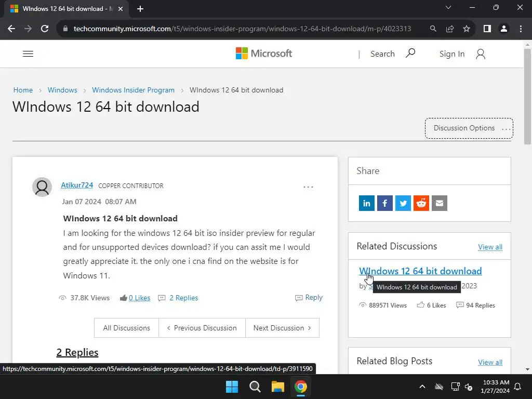Click the 94 Replies count

click(x=481, y=305)
